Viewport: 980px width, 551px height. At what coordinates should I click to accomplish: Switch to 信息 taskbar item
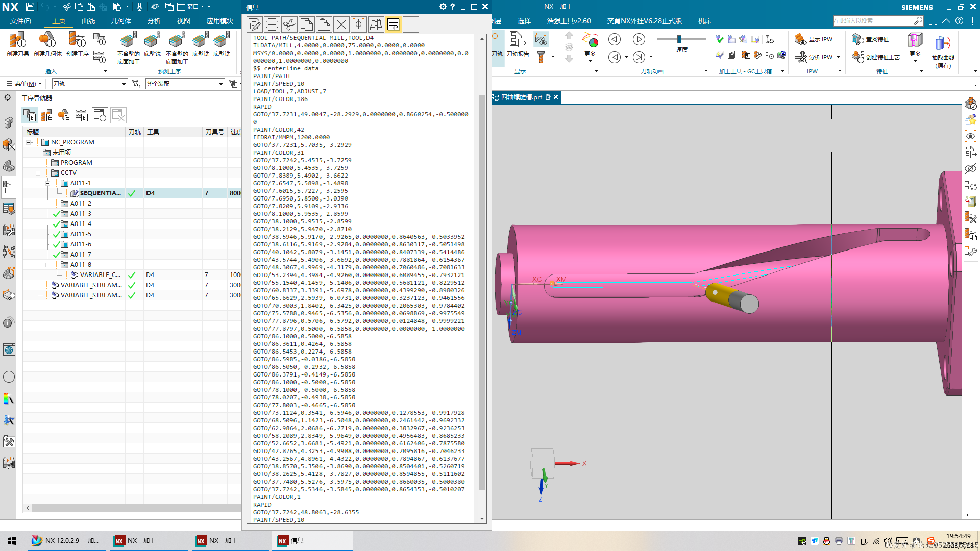(311, 541)
